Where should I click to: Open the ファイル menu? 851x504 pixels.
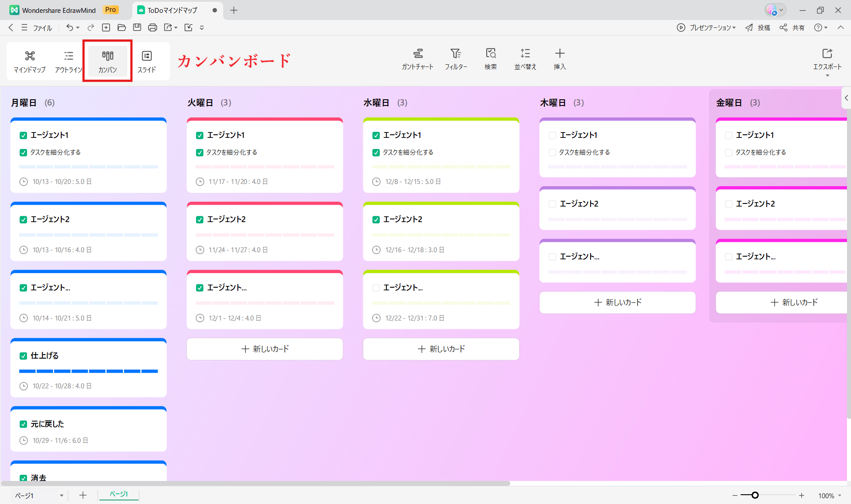[x=42, y=27]
